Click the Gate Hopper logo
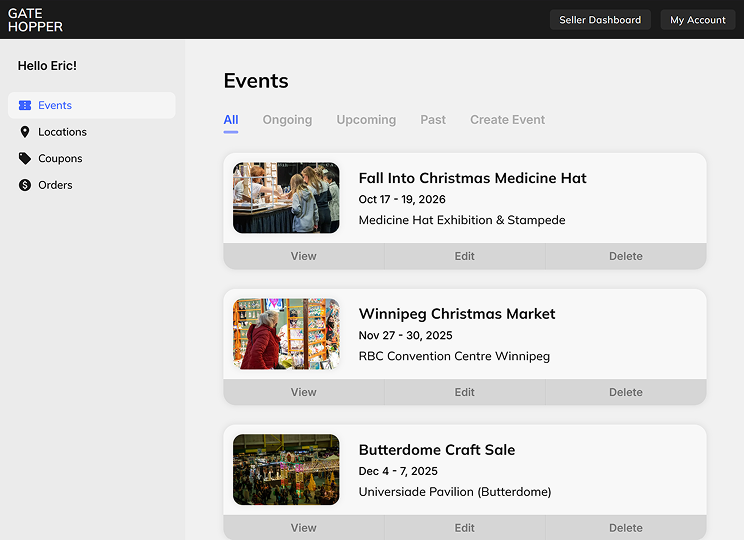 click(36, 20)
